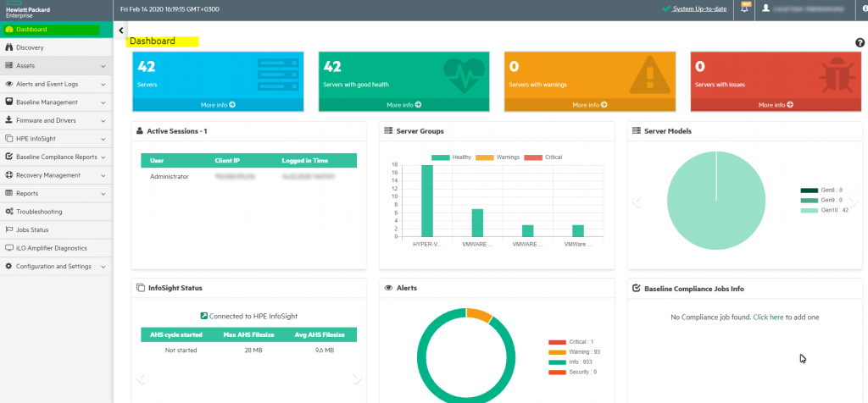Image resolution: width=868 pixels, height=403 pixels.
Task: Expand Configuration and Settings chevron
Action: tap(103, 267)
